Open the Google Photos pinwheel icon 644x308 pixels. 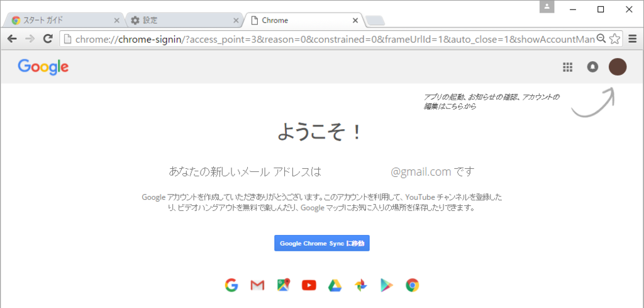pyautogui.click(x=360, y=285)
